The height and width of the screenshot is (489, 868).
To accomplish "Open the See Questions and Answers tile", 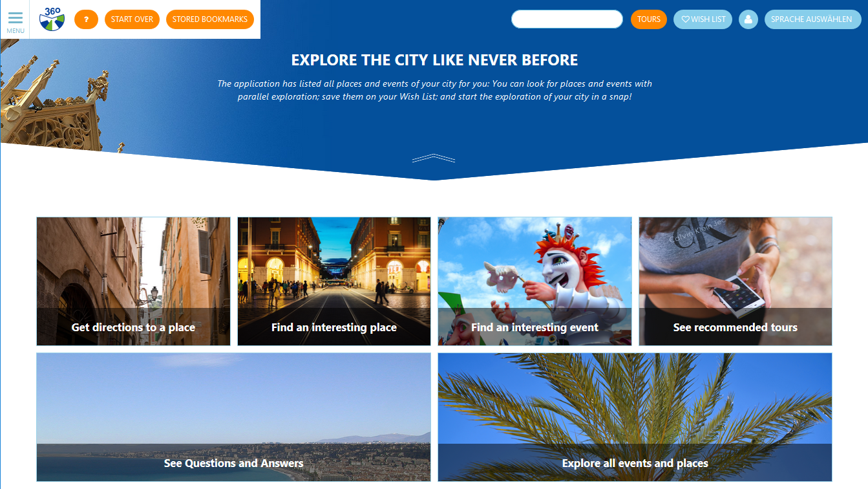I will [233, 417].
